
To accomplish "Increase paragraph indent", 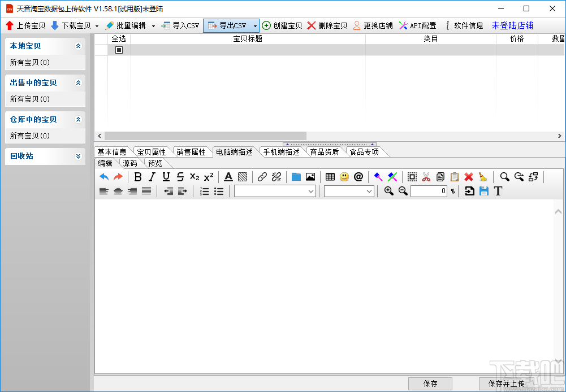I will tap(183, 191).
